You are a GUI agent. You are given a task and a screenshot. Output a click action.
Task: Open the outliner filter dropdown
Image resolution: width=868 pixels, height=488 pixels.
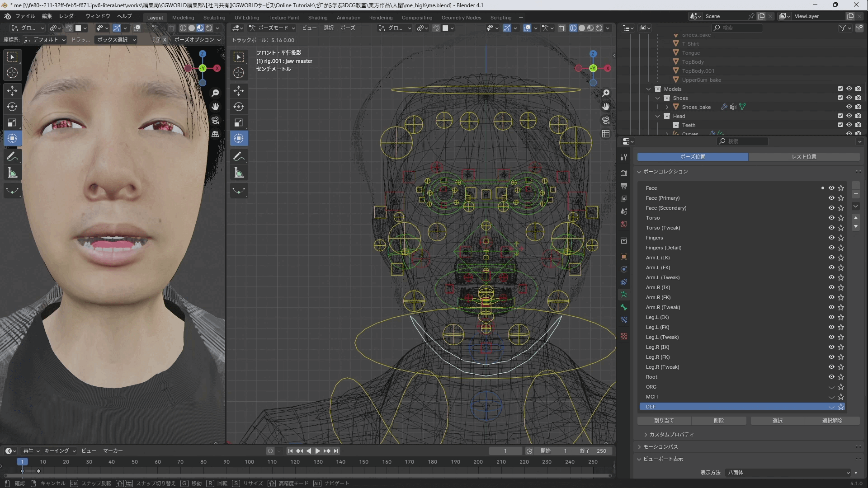coord(845,28)
